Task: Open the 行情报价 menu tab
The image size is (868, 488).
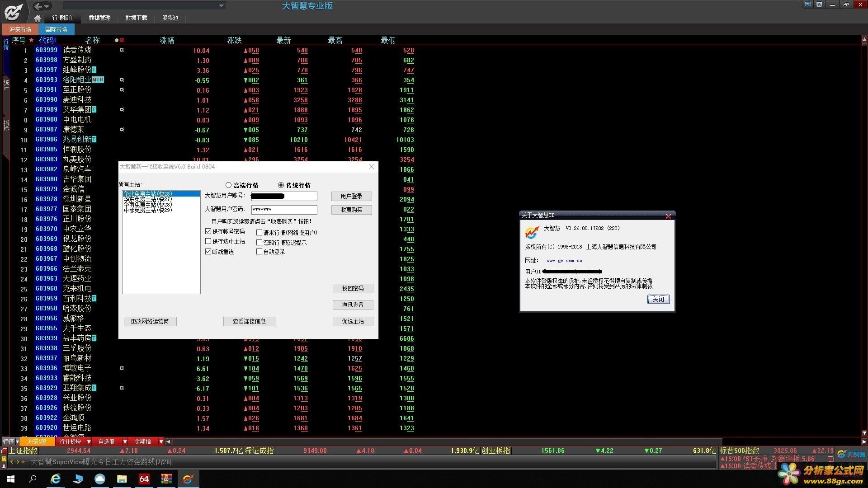Action: coord(63,18)
